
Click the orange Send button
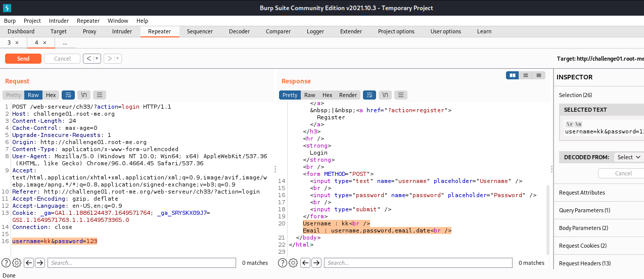(x=23, y=59)
